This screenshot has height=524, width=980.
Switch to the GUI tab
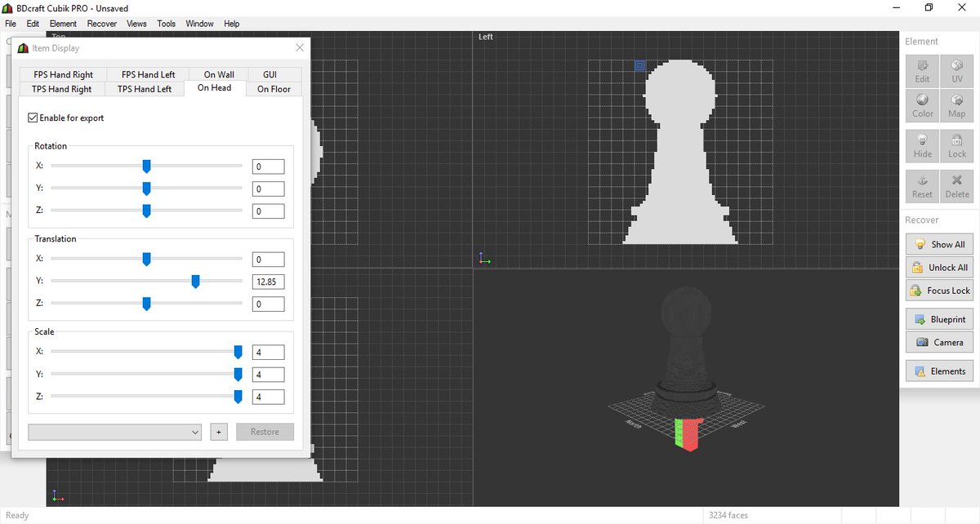269,74
